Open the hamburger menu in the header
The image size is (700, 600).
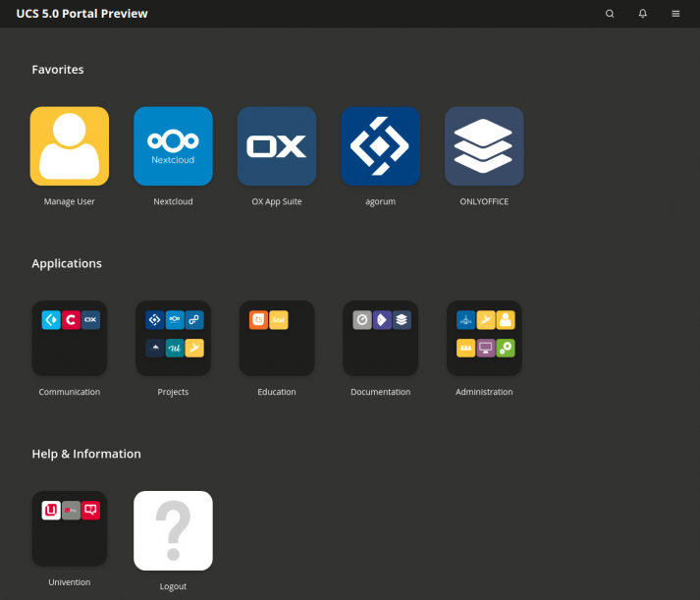(x=675, y=14)
